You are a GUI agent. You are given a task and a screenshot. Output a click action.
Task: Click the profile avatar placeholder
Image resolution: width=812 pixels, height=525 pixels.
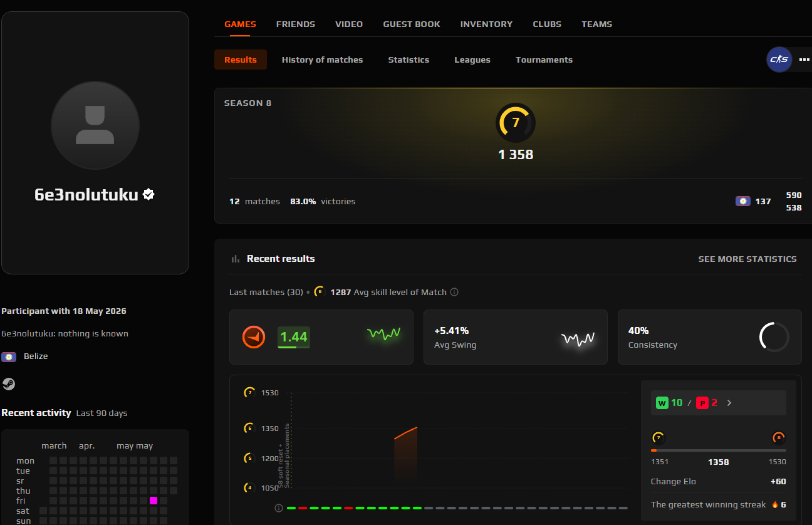pos(95,125)
